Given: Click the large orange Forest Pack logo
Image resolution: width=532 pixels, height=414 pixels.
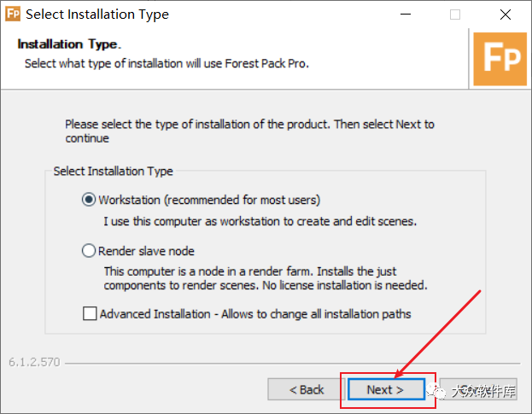Looking at the screenshot, I should pos(500,59).
